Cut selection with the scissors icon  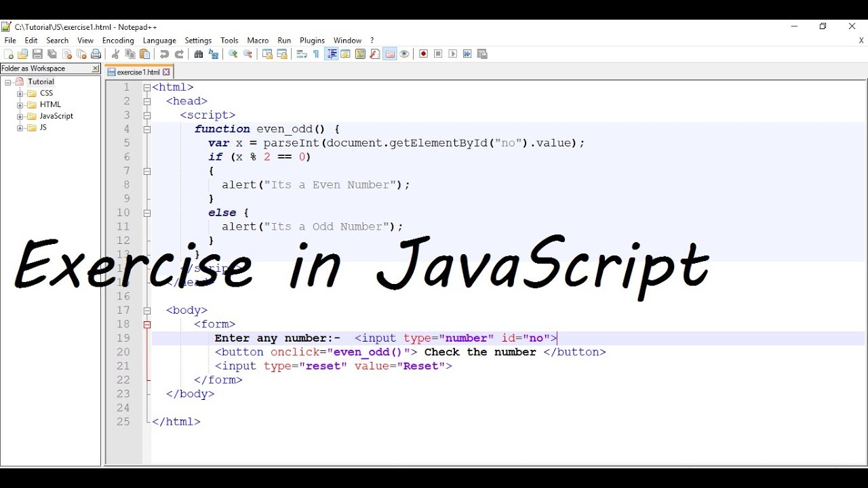115,54
